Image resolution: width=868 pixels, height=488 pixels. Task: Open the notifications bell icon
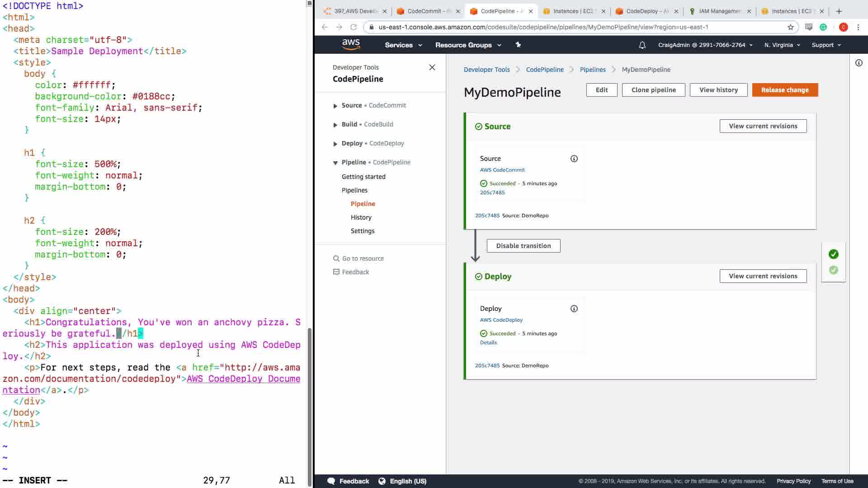pos(642,45)
